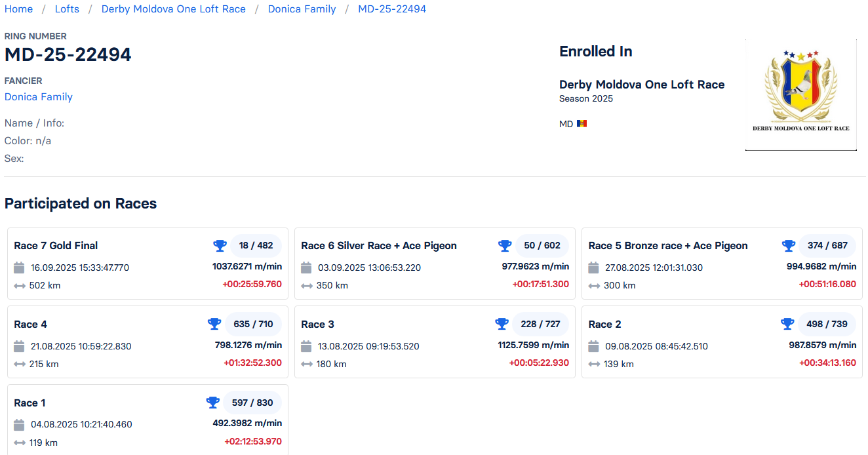Click the trophy icon in Race 4 card

point(214,324)
